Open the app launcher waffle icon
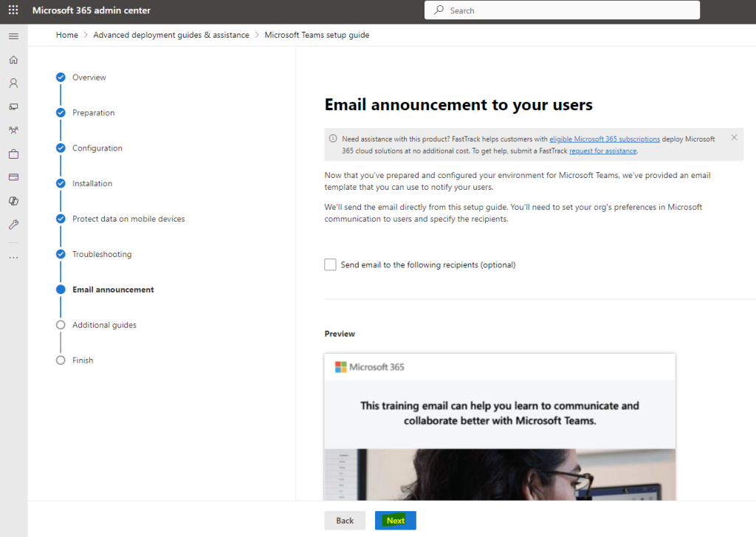Image resolution: width=756 pixels, height=537 pixels. [13, 10]
